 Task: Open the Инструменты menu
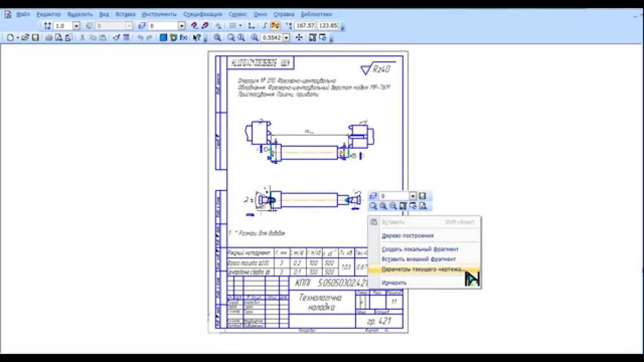point(159,14)
